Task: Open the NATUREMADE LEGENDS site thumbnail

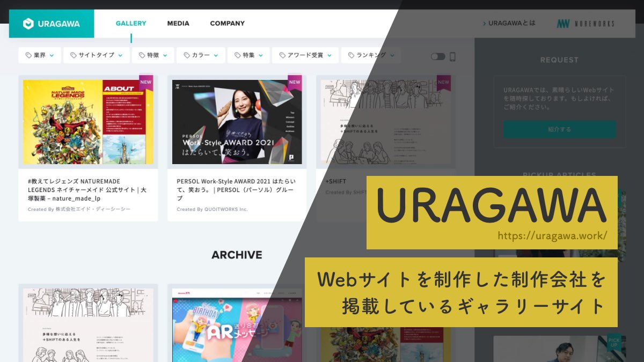Action: pyautogui.click(x=88, y=122)
